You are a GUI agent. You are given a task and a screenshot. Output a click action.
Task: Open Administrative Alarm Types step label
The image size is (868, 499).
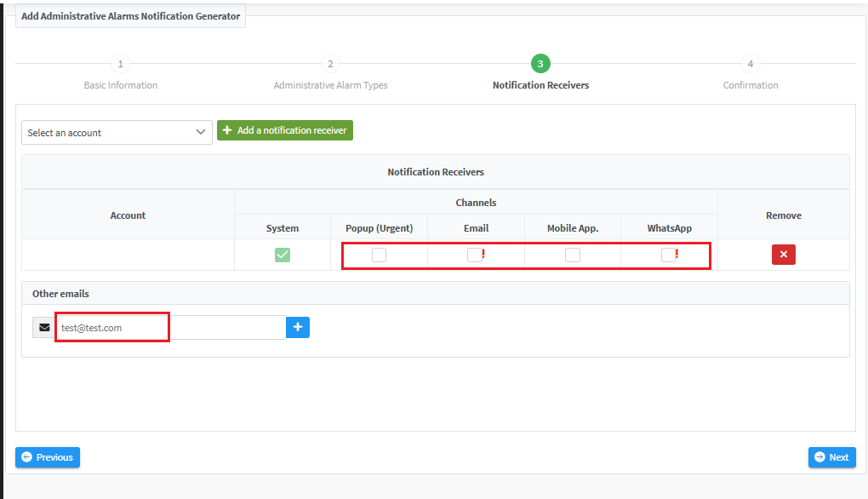[330, 85]
